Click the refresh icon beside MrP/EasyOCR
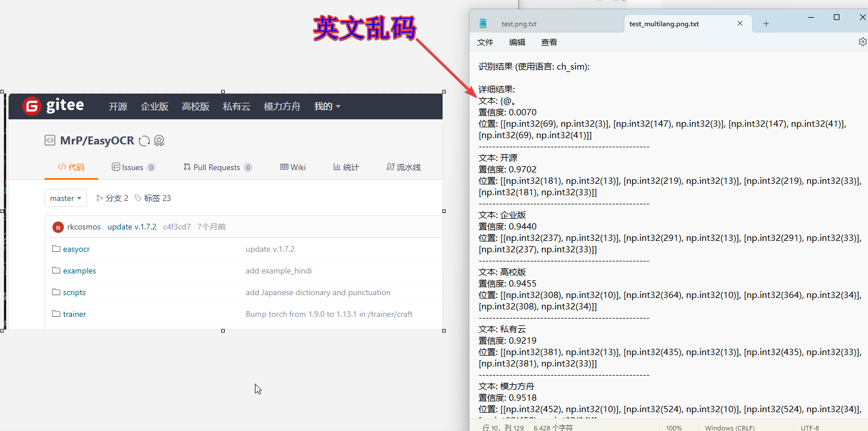 pyautogui.click(x=145, y=140)
